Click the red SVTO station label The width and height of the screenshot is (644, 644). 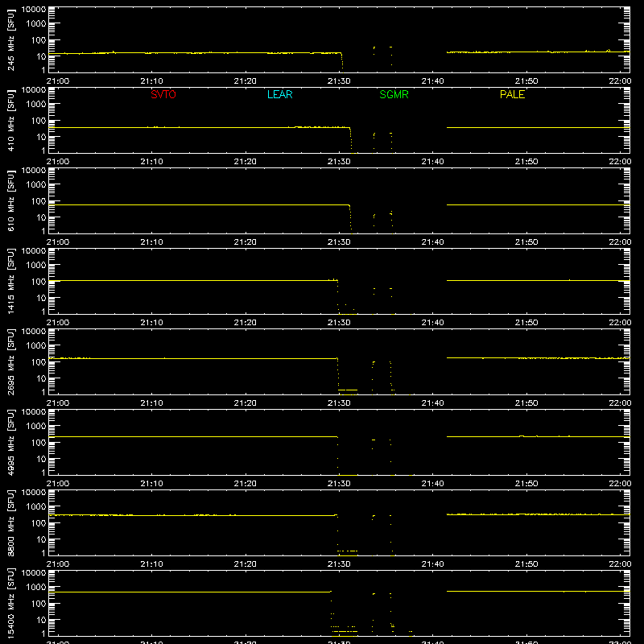163,94
